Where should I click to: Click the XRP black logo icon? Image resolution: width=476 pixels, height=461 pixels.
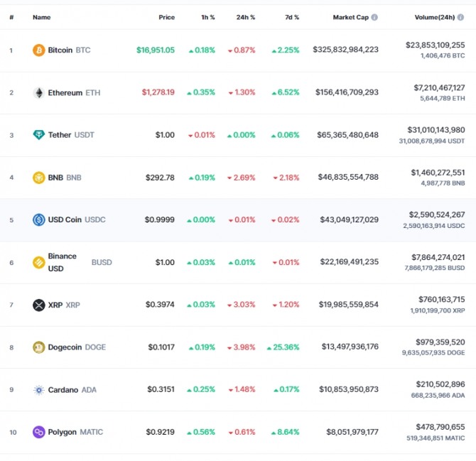(39, 305)
